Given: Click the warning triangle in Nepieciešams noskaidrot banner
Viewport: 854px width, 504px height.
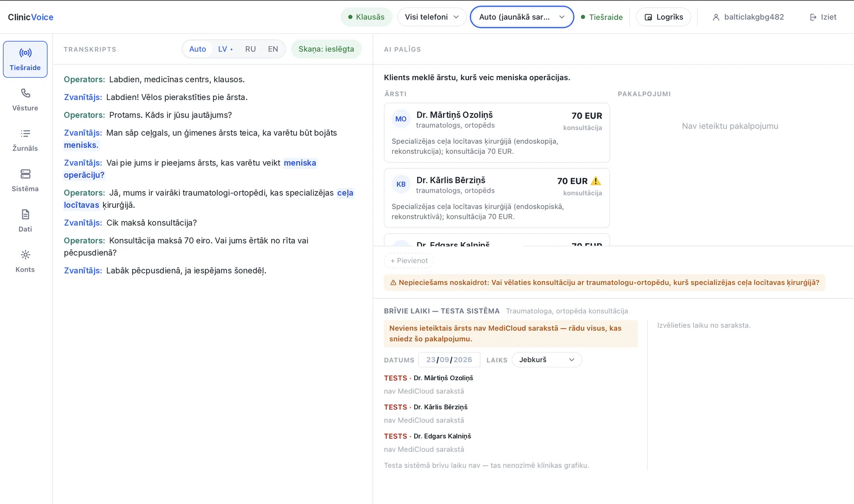Looking at the screenshot, I should (393, 283).
